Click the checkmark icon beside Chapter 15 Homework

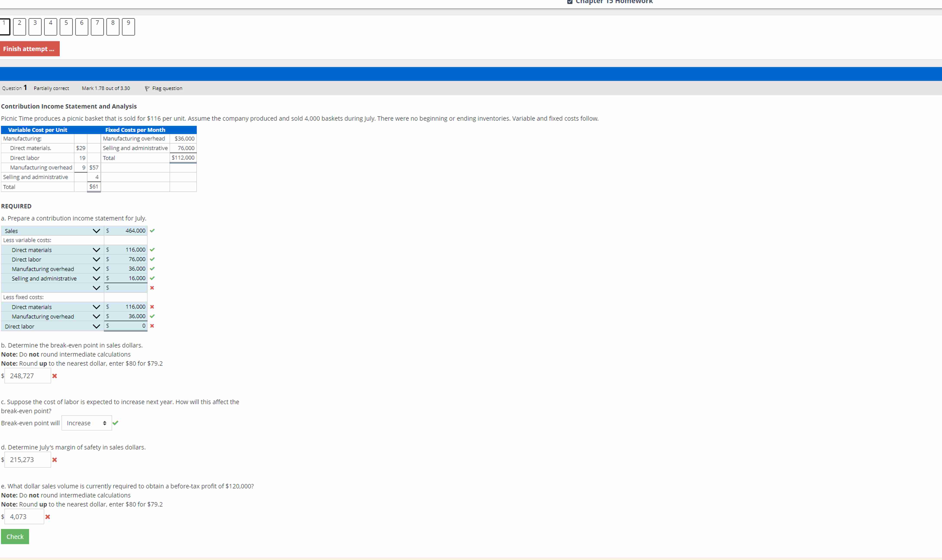570,2
